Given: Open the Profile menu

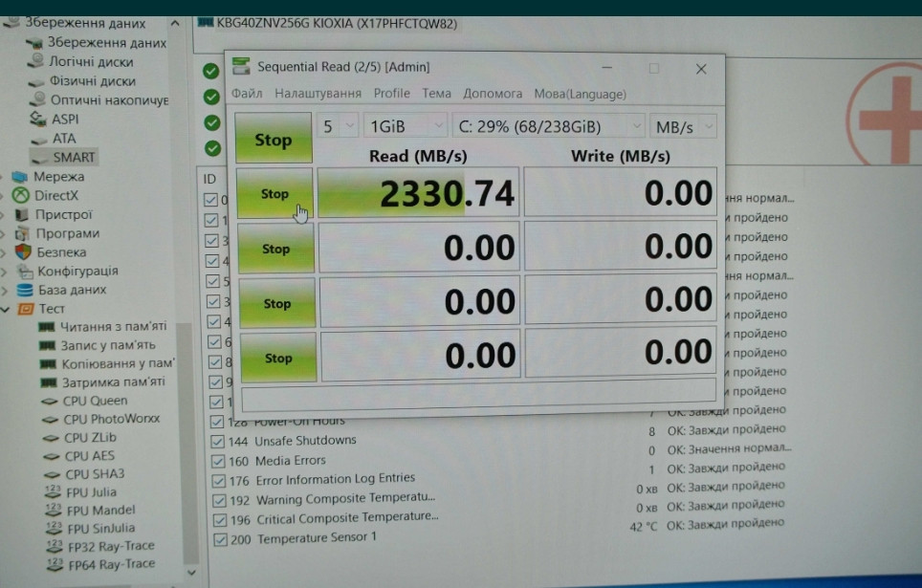Looking at the screenshot, I should pyautogui.click(x=391, y=94).
